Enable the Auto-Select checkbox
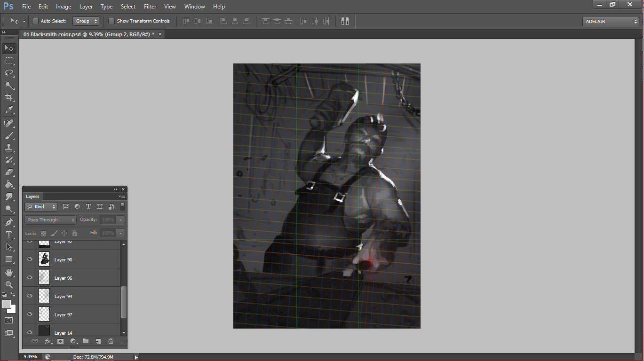 35,21
